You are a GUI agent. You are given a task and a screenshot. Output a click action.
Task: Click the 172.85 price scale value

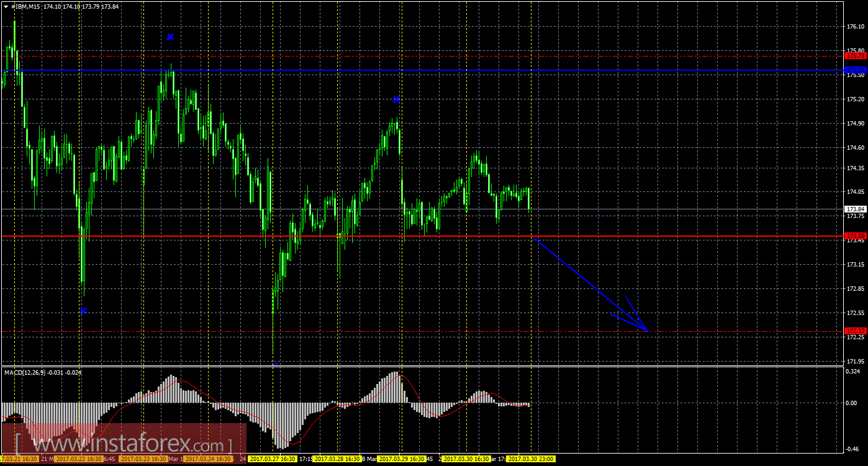(x=856, y=289)
